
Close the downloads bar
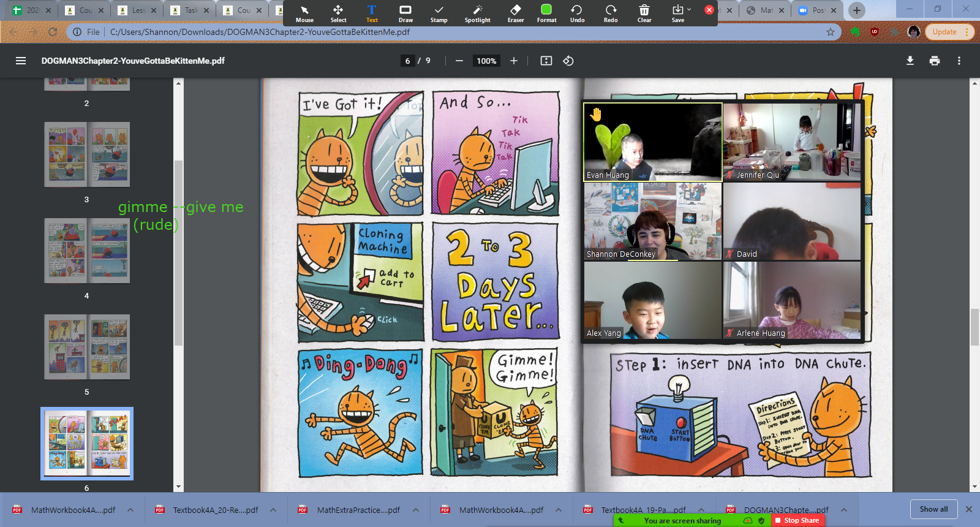(x=969, y=509)
